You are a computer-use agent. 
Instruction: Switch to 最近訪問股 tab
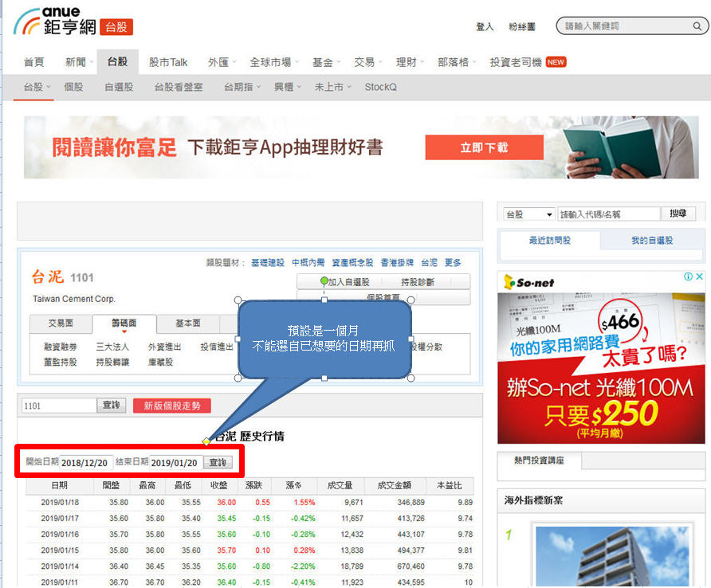click(x=549, y=241)
